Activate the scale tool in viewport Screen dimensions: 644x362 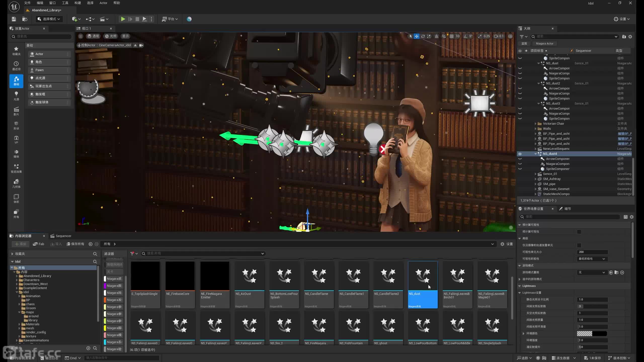(x=429, y=36)
